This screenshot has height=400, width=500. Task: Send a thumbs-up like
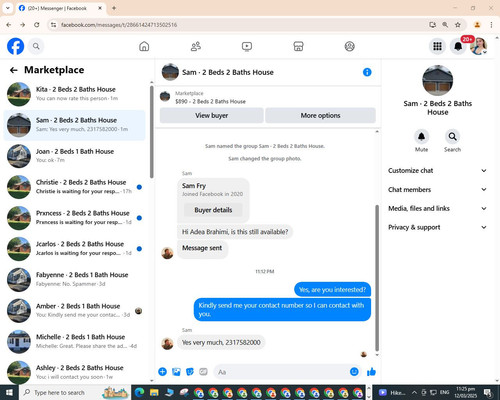click(371, 372)
